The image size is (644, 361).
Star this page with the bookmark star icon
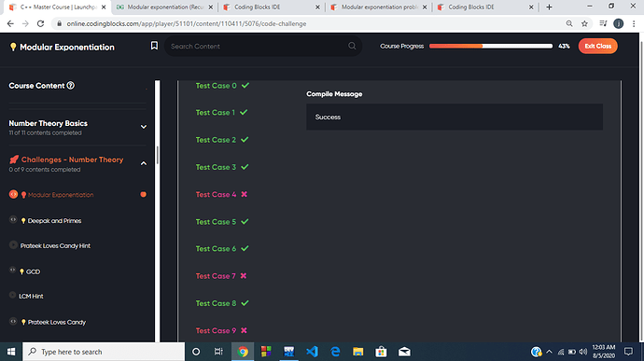584,23
